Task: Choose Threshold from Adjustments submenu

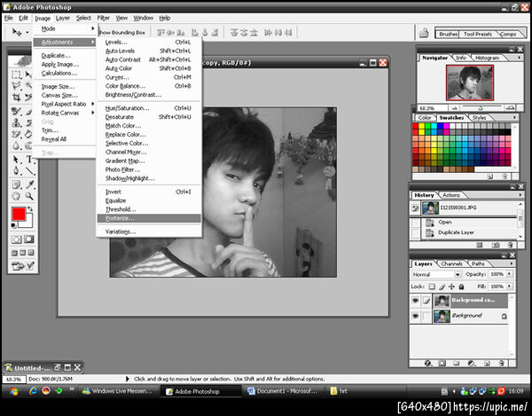Action: [x=149, y=209]
